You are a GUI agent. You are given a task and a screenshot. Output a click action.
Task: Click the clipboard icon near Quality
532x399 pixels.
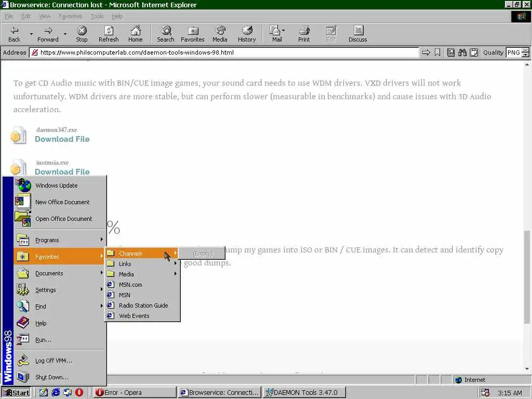[474, 52]
